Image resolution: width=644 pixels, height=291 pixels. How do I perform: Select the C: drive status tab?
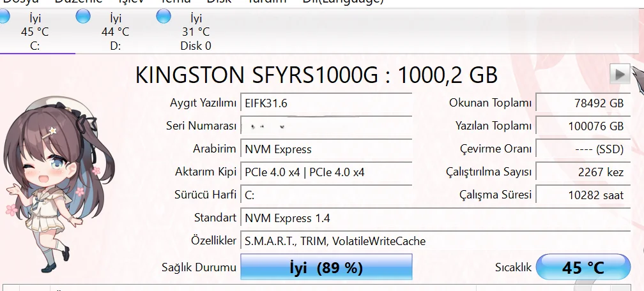[x=35, y=32]
